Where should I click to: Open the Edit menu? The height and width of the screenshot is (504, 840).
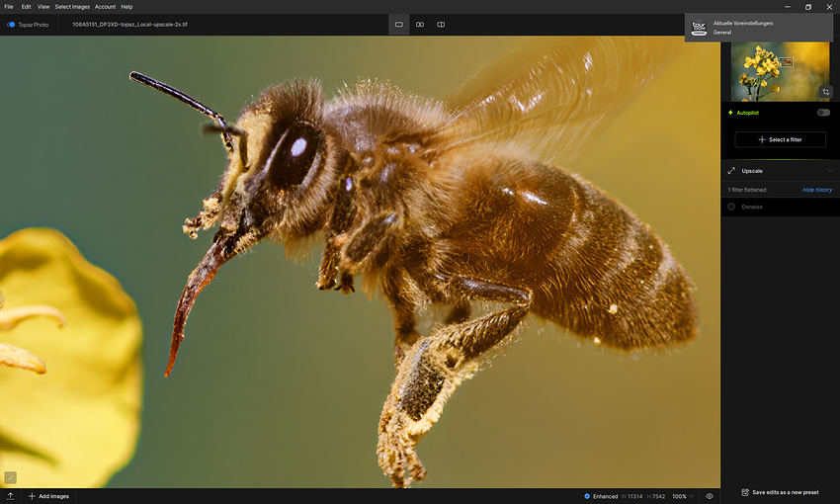pyautogui.click(x=27, y=7)
